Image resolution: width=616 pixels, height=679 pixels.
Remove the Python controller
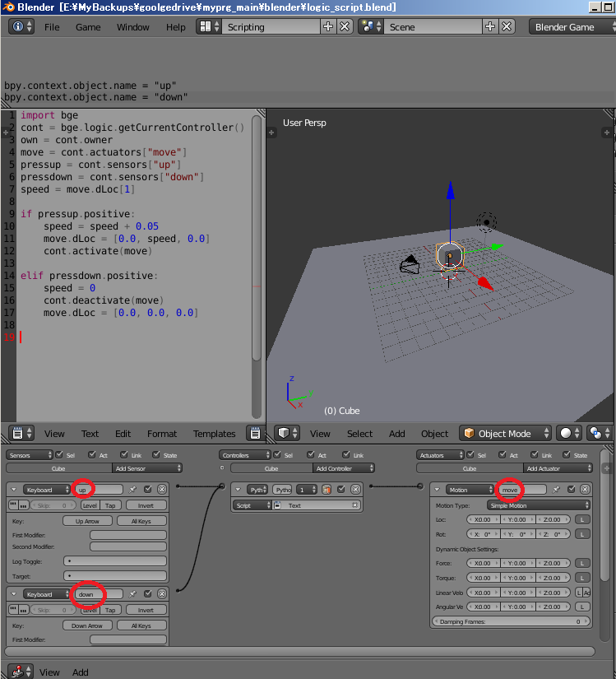355,490
